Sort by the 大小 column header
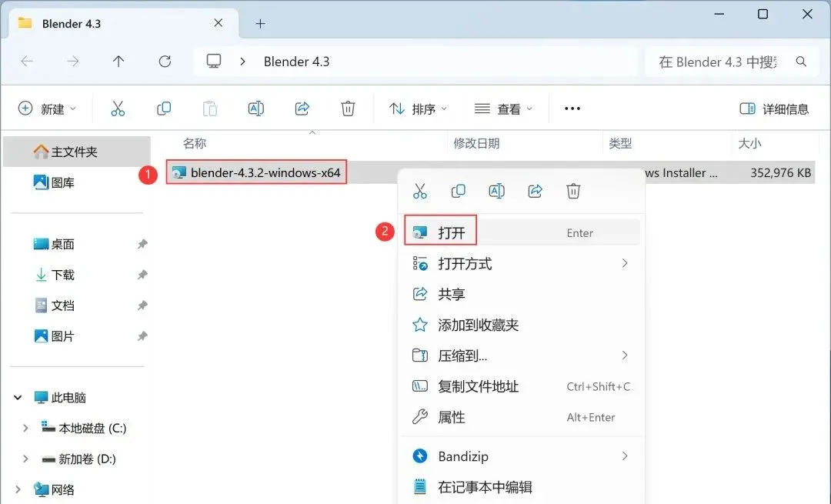The image size is (831, 504). tap(749, 143)
